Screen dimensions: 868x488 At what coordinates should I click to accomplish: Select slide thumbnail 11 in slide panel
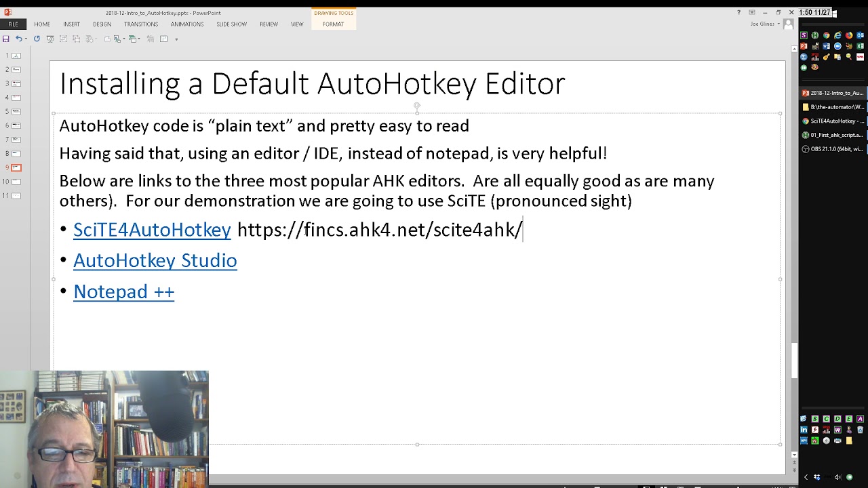tap(16, 195)
